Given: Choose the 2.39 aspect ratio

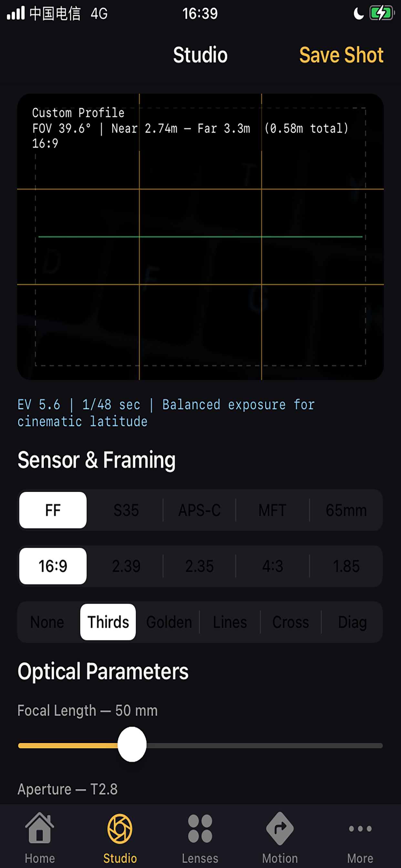Looking at the screenshot, I should click(126, 566).
